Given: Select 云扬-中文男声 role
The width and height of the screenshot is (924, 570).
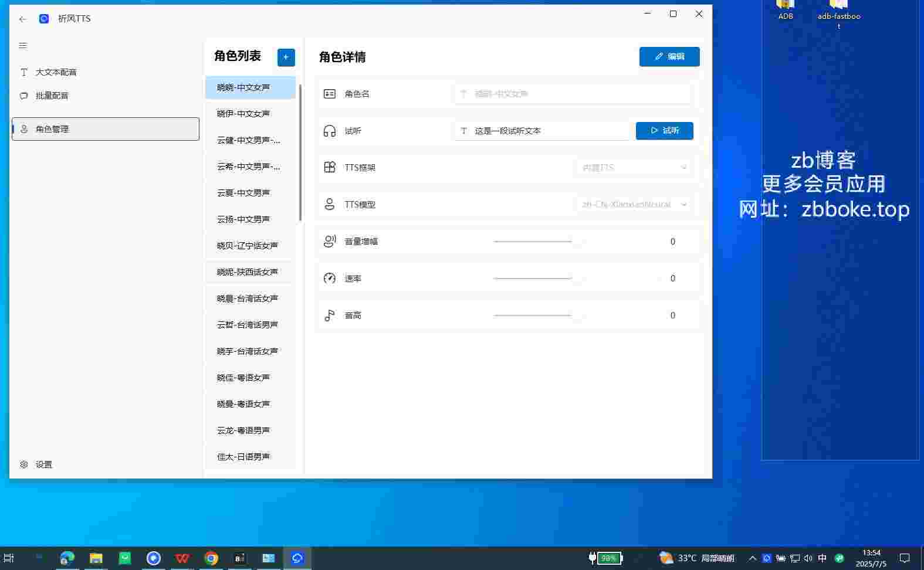Looking at the screenshot, I should pyautogui.click(x=251, y=219).
